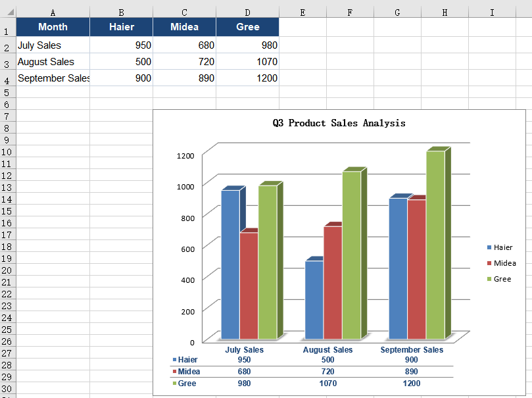Click the Haier header cell
Screen dimensions: 532x398
pos(121,27)
